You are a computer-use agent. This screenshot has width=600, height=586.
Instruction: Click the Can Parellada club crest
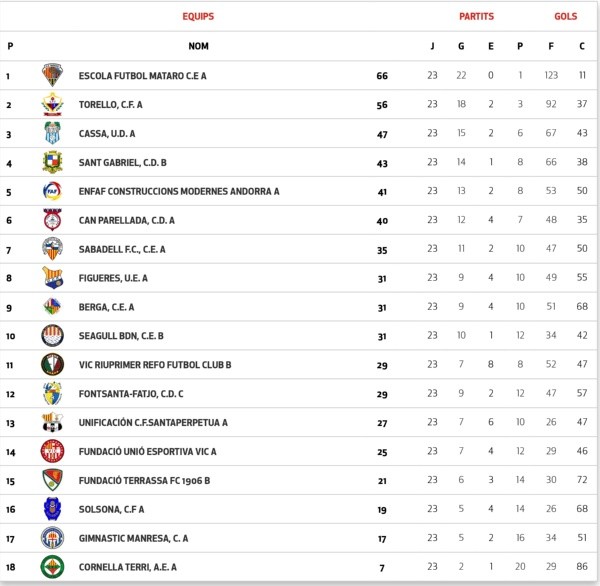tap(52, 220)
